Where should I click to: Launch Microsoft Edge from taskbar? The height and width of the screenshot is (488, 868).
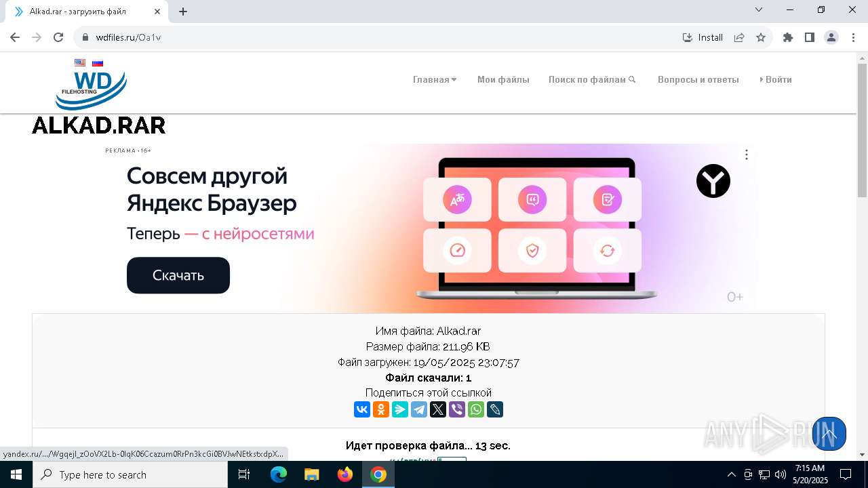click(279, 474)
